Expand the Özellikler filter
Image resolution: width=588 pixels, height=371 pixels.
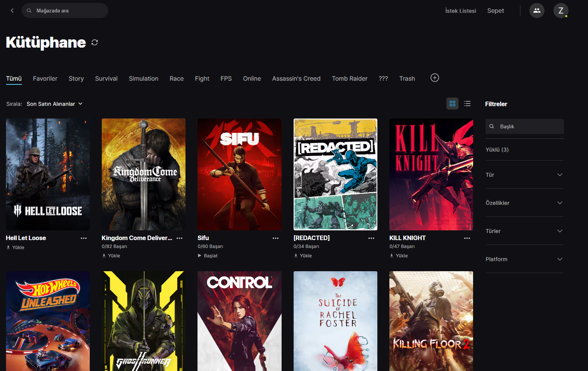coord(525,203)
